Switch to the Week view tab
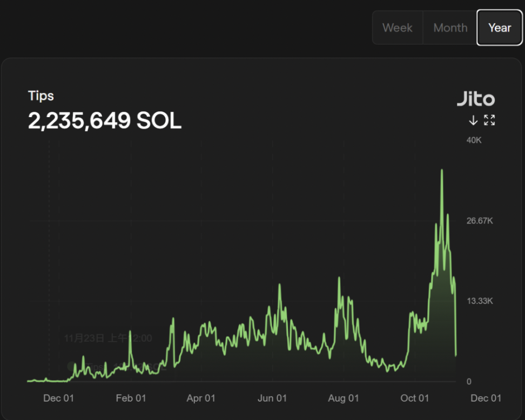525x420 pixels. [x=397, y=28]
